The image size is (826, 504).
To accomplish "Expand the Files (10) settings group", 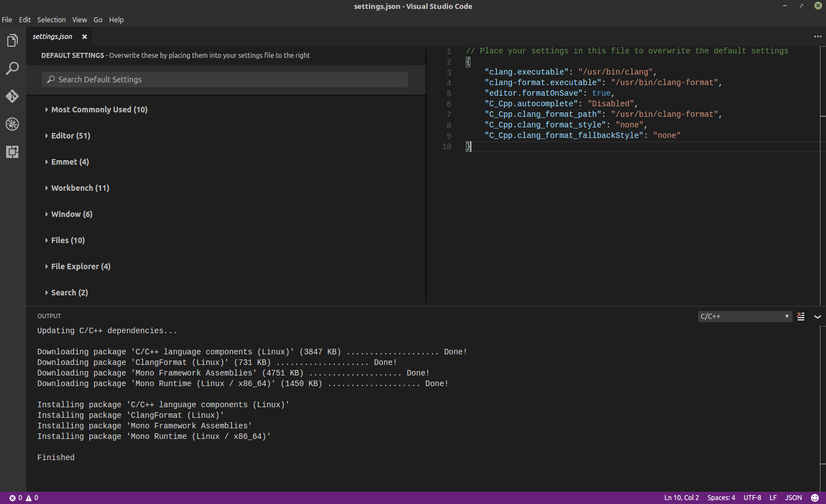I will click(x=65, y=240).
